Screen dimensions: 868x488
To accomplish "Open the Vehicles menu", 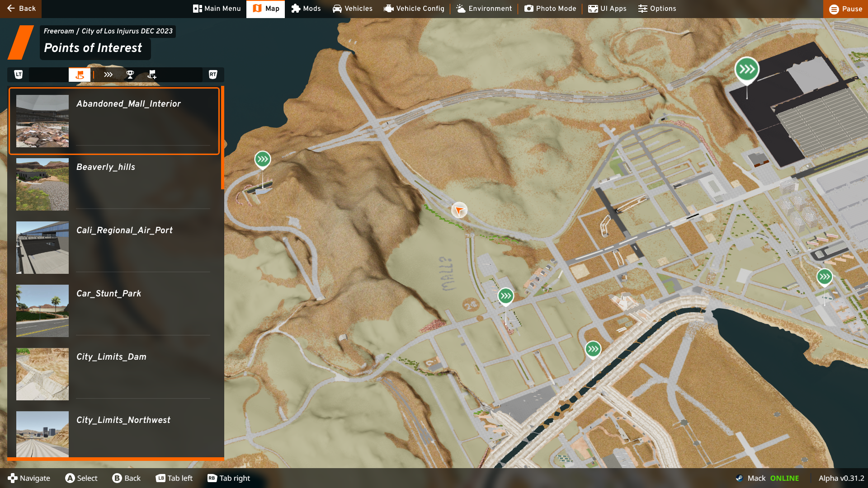I will click(x=353, y=9).
